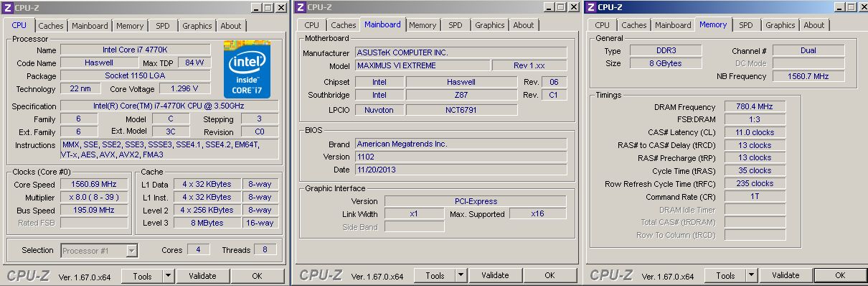
Task: Go to Mainboard tab in Memory window
Action: click(673, 25)
